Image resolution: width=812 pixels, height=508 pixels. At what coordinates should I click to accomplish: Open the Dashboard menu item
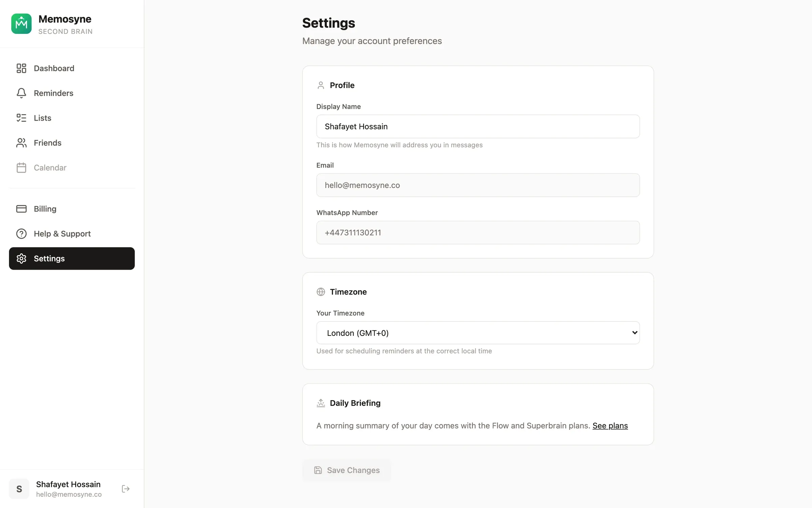pyautogui.click(x=72, y=68)
